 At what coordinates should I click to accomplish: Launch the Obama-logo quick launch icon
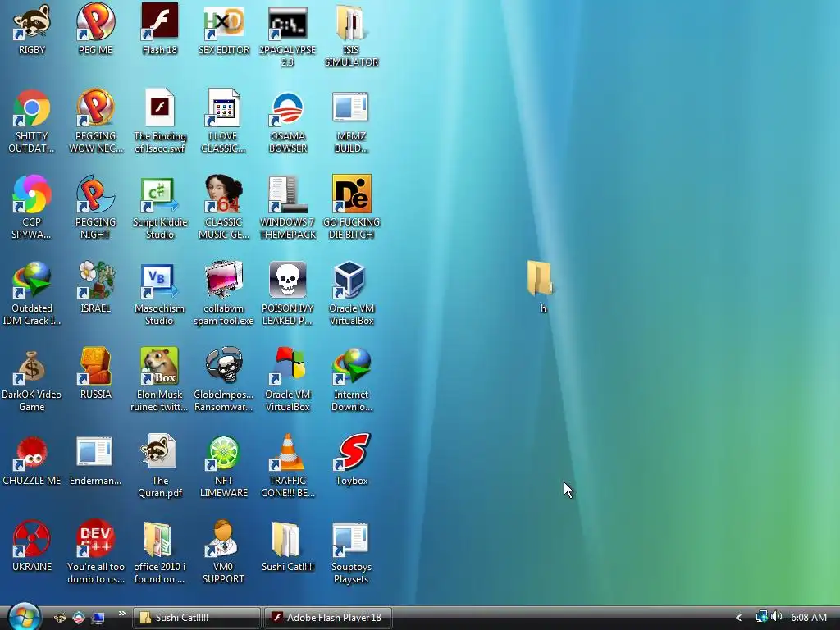click(x=79, y=618)
